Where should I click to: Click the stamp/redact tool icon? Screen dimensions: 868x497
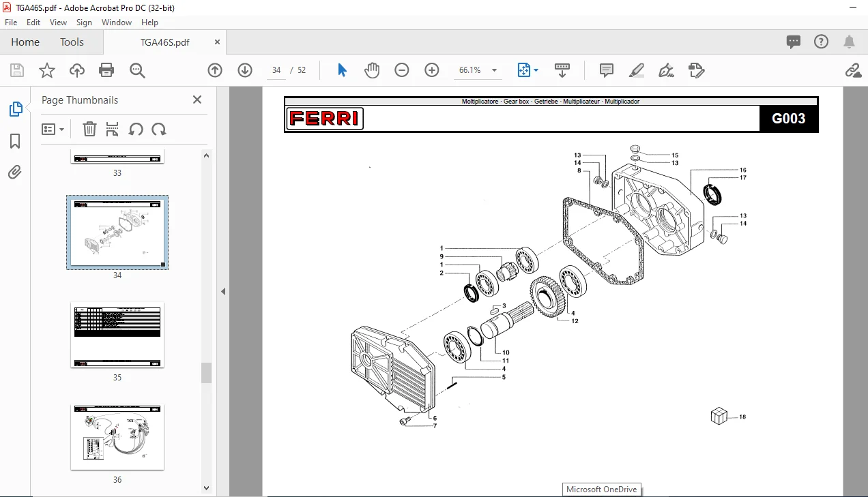696,70
